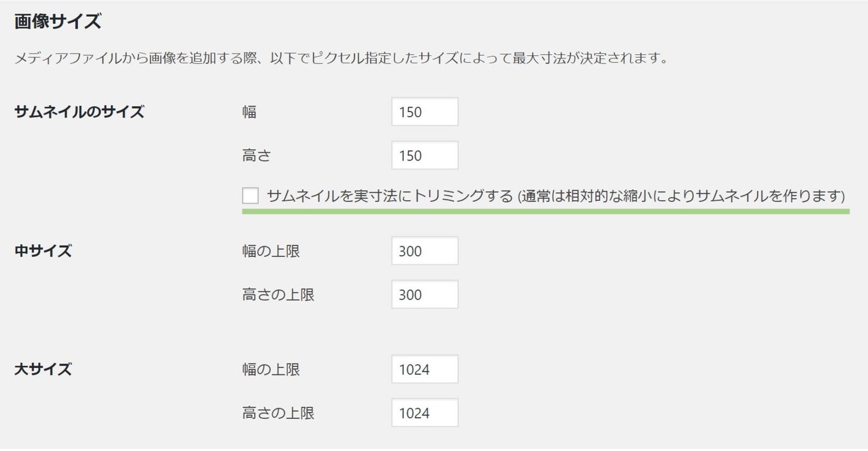Screen dimensions: 868x451
Task: Click the green underline below the checkbox
Action: pos(545,211)
